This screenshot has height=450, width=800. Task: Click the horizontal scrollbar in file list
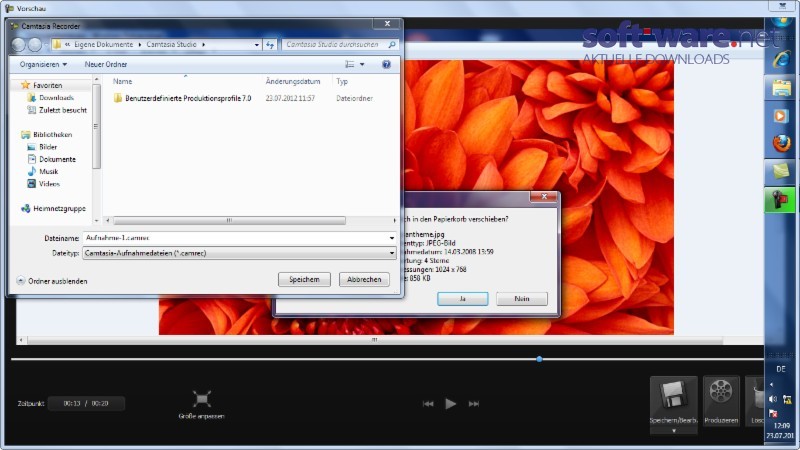click(229, 220)
